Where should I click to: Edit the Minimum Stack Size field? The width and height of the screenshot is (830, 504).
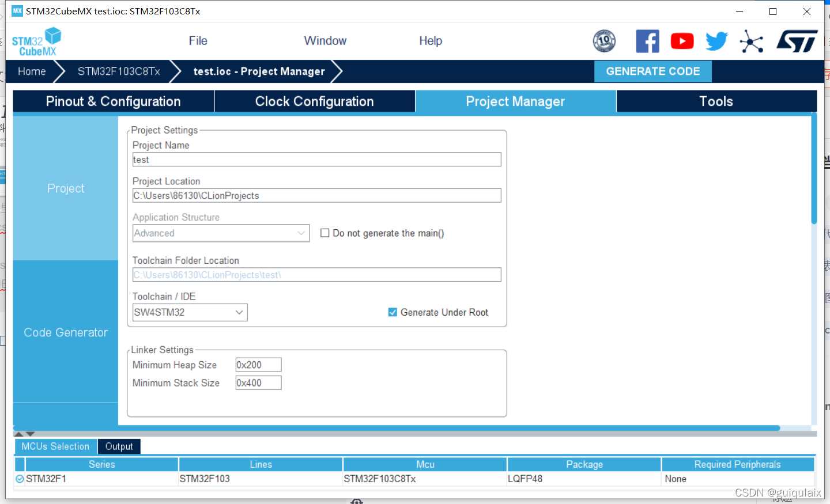coord(258,382)
